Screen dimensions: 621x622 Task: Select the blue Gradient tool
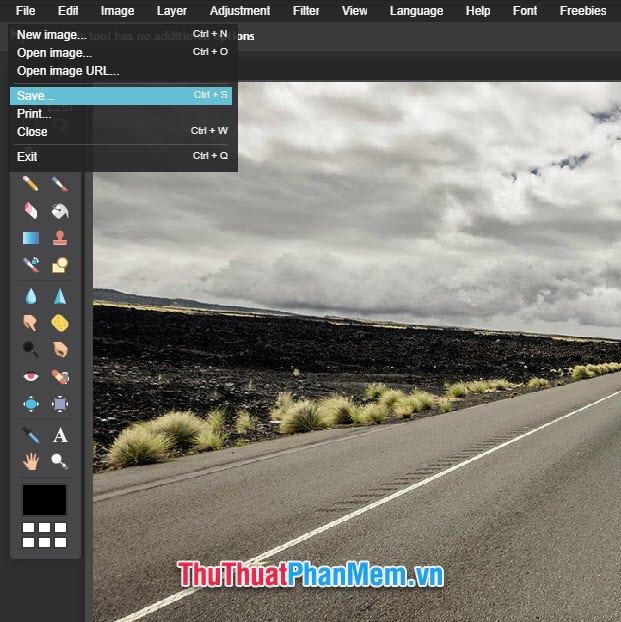coord(31,238)
